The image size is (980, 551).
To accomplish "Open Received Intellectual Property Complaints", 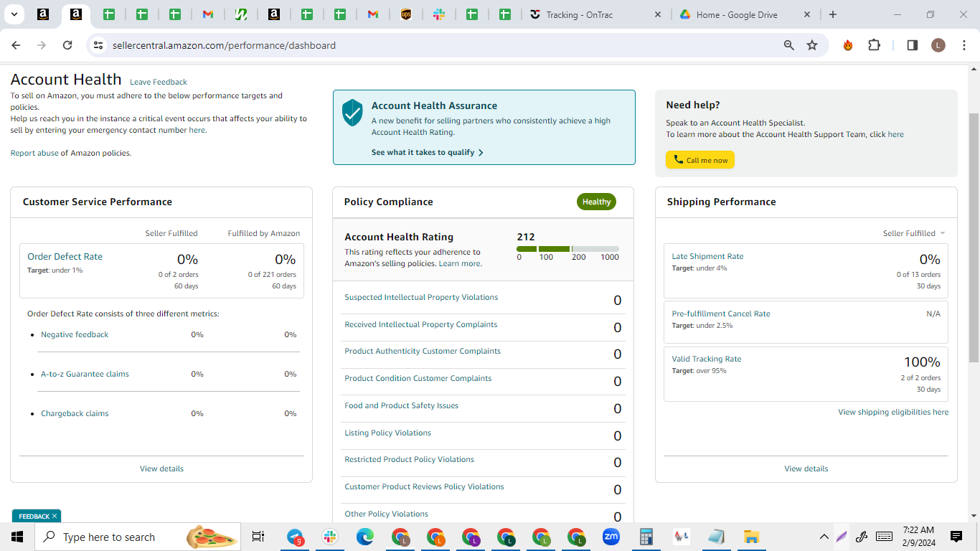I will point(420,324).
